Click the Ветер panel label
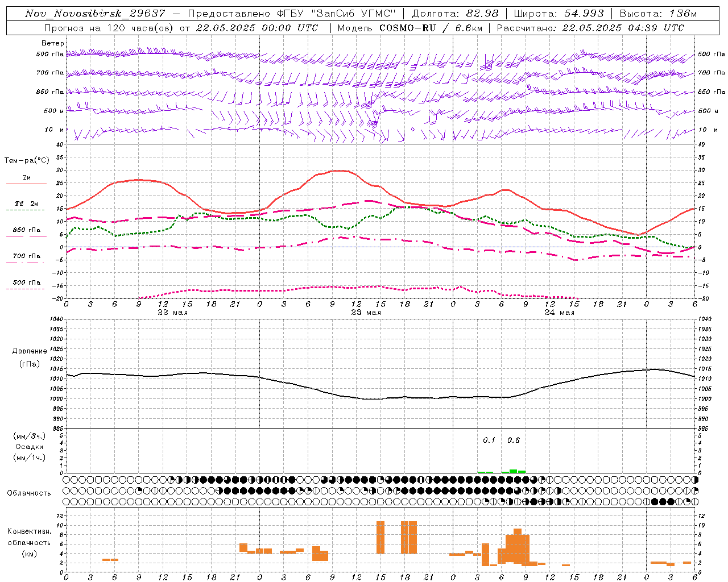The image size is (728, 582). pyautogui.click(x=52, y=43)
